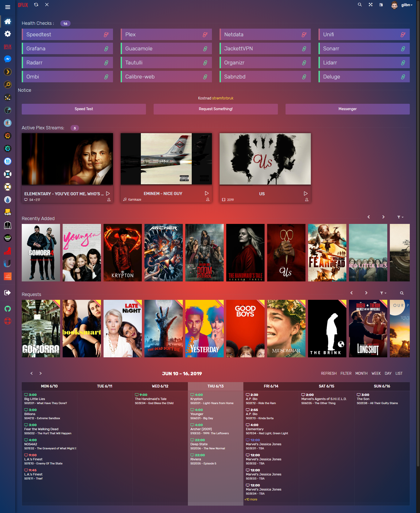Viewport: 420px width, 513px height.
Task: Reload the current tab with the refresh icon
Action: click(36, 5)
